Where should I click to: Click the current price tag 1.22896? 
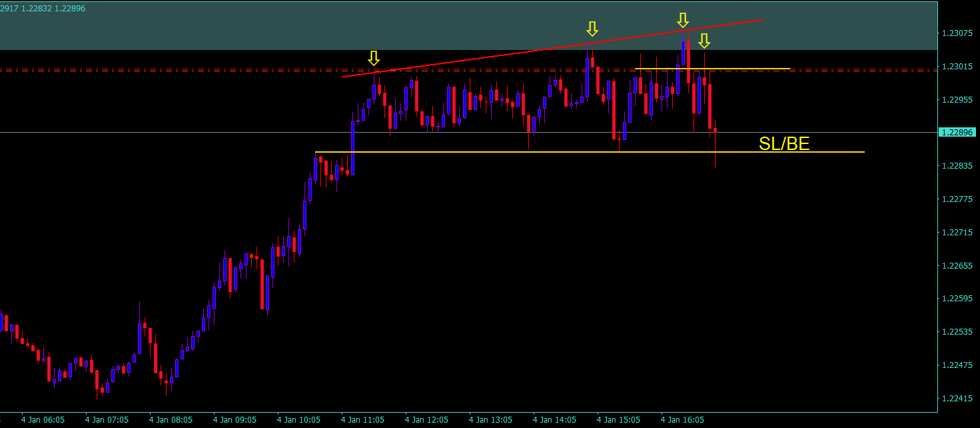click(x=956, y=132)
